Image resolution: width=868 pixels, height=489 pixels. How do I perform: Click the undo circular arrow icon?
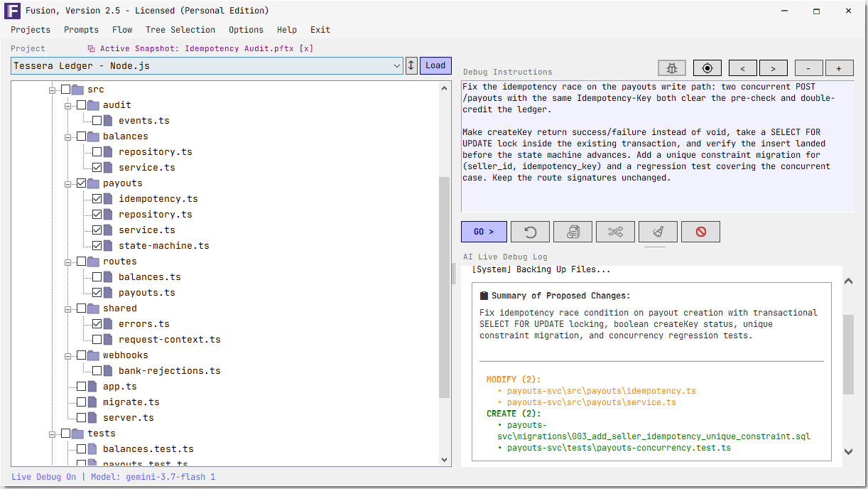coord(531,232)
